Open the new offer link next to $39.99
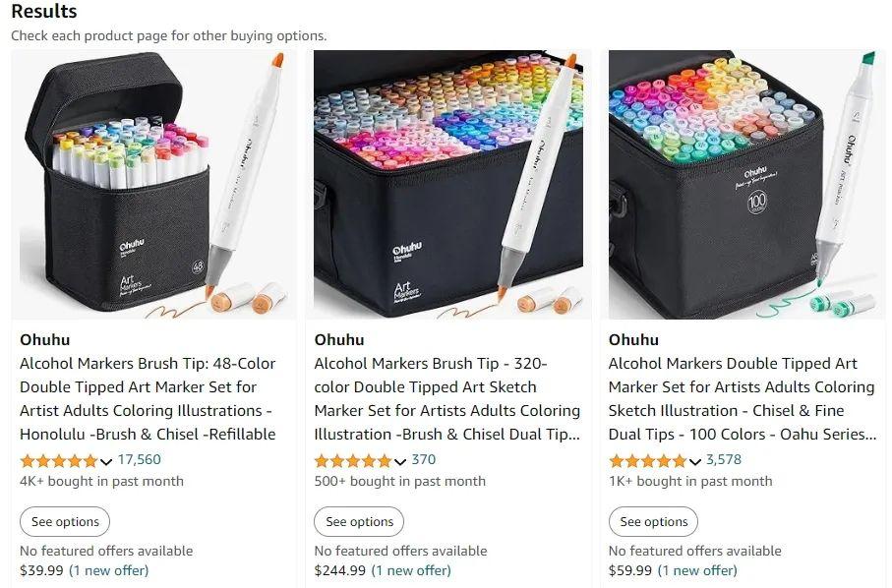The width and height of the screenshot is (892, 588). tap(109, 570)
